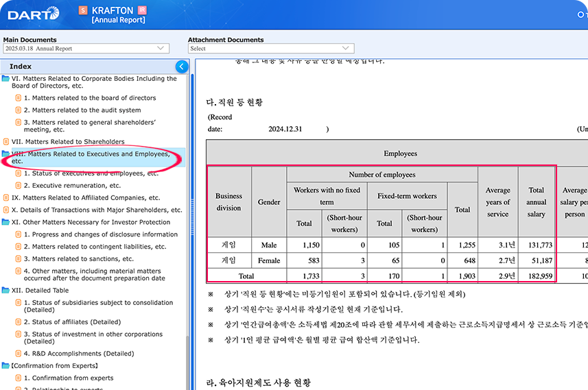This screenshot has height=390, width=588.
Task: Collapse folder VIII. Matters Related to Executives and Employees
Action: click(5, 154)
